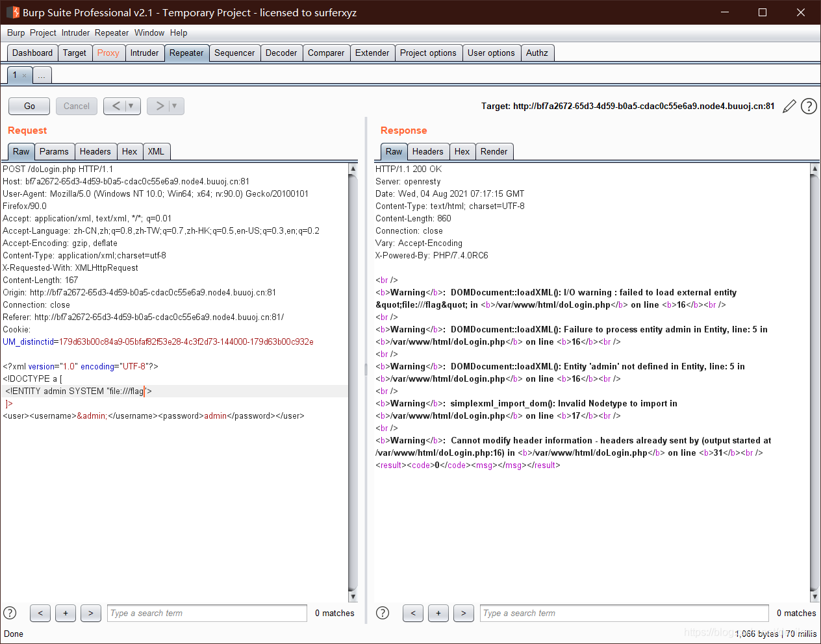
Task: Click the POST /doLogin.php request line
Action: [x=58, y=169]
